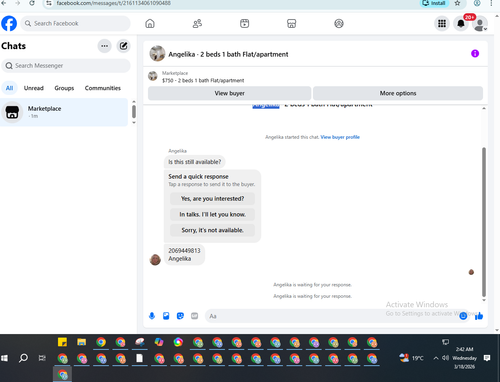Select the Groups chats tab

64,88
